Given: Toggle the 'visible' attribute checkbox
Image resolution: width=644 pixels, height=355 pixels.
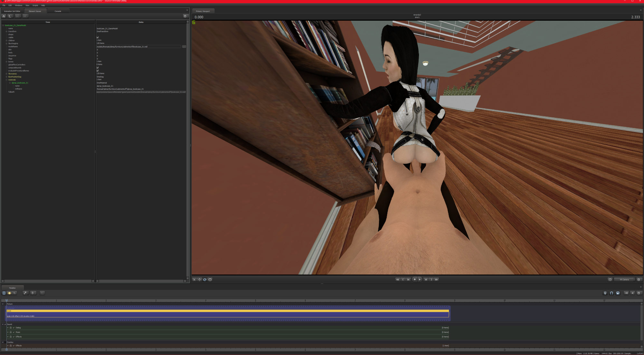Looking at the screenshot, I should click(98, 37).
